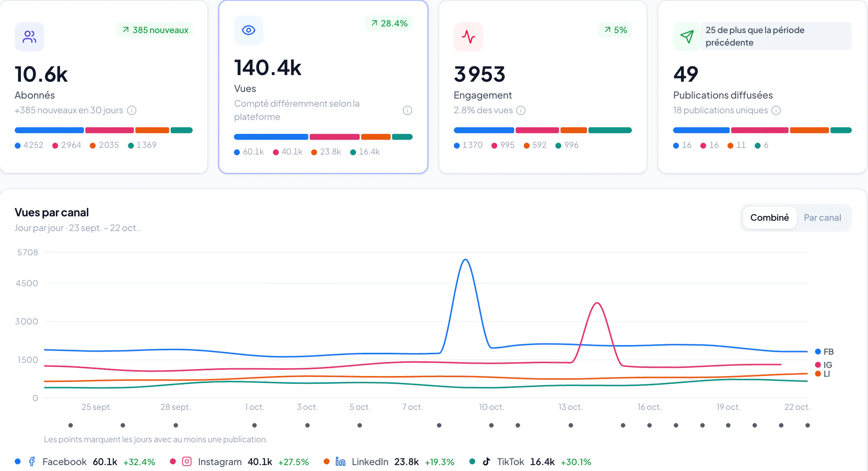The image size is (868, 471).
Task: Click the Vues eye icon
Action: (x=248, y=30)
